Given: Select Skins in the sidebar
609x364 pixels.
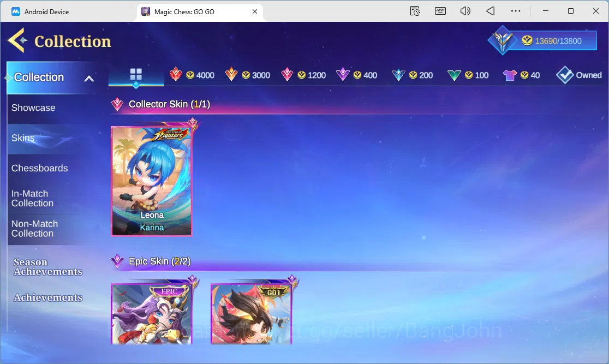Looking at the screenshot, I should point(51,138).
